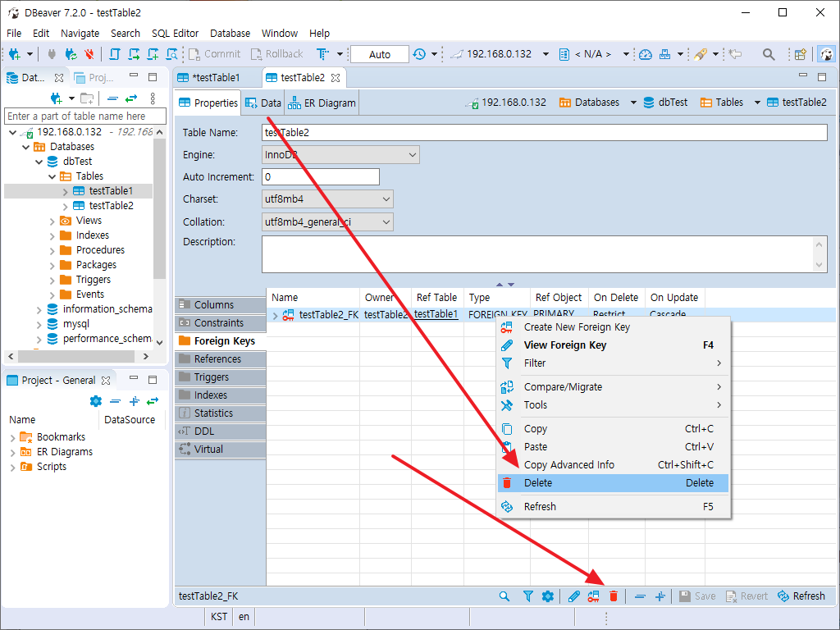Viewport: 840px width, 630px height.
Task: Click the Table Name input field
Action: click(545, 133)
